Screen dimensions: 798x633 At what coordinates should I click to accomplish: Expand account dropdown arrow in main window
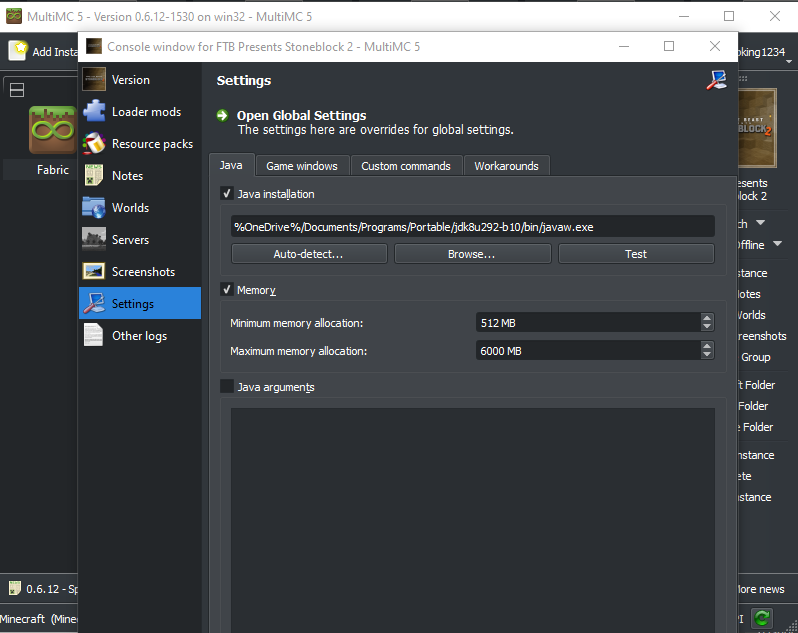coord(789,61)
